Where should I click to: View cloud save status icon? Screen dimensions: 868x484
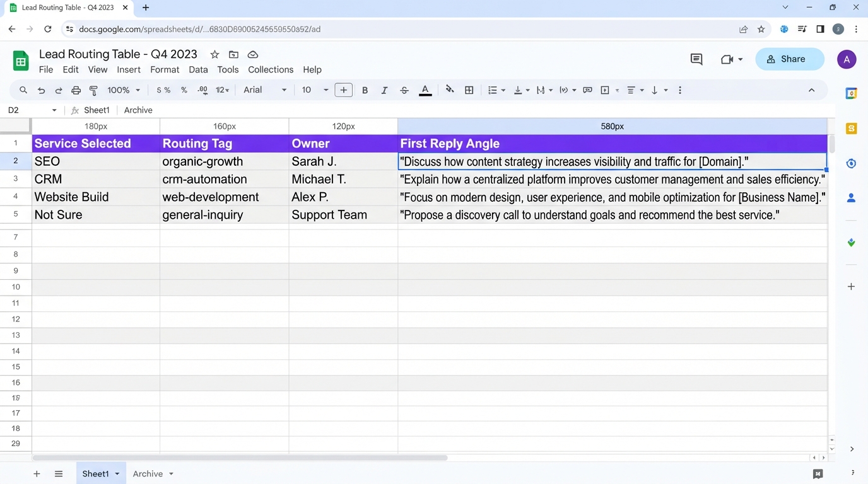pos(253,54)
